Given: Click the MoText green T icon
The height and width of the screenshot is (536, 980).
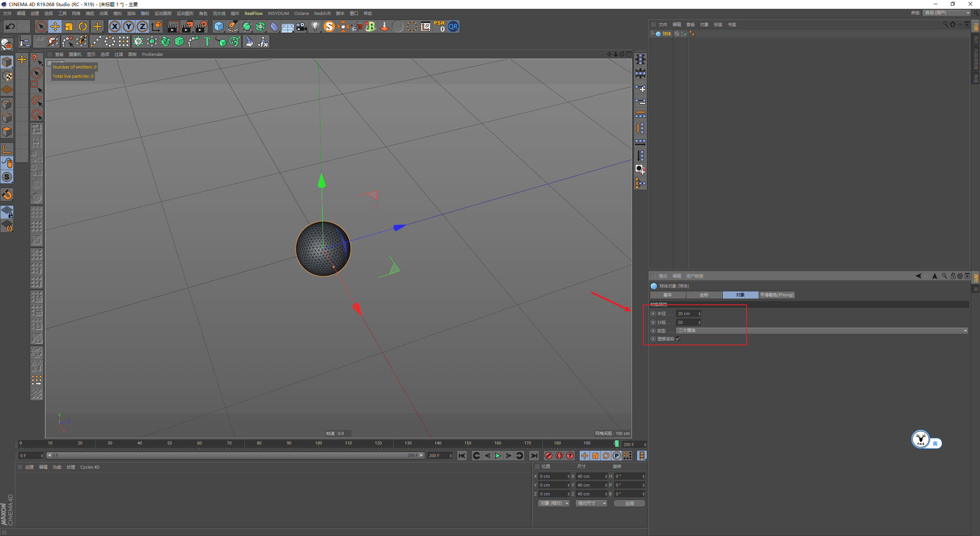Looking at the screenshot, I should [x=207, y=41].
